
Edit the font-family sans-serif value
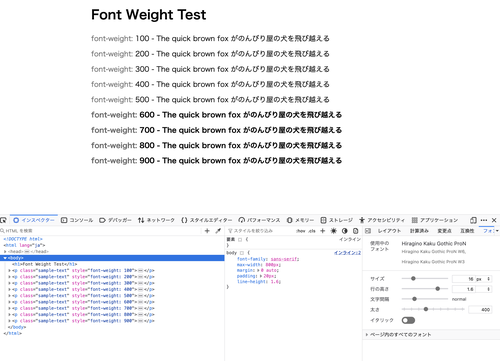tap(284, 259)
